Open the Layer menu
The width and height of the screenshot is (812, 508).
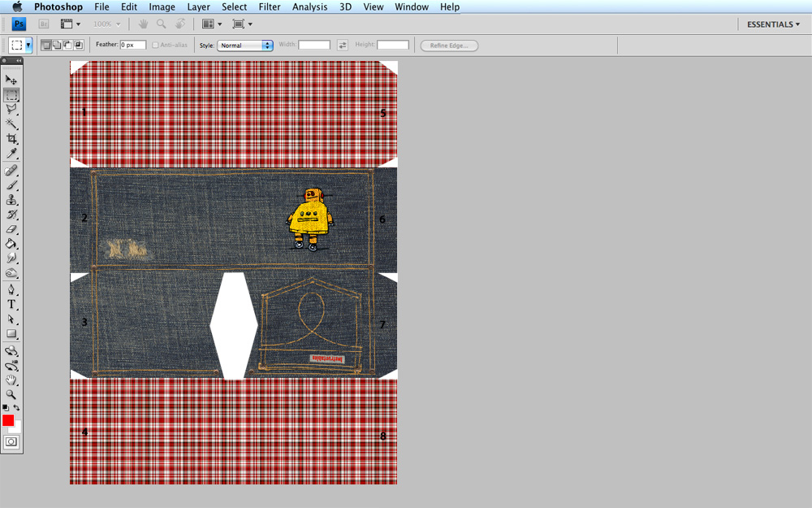tap(198, 7)
